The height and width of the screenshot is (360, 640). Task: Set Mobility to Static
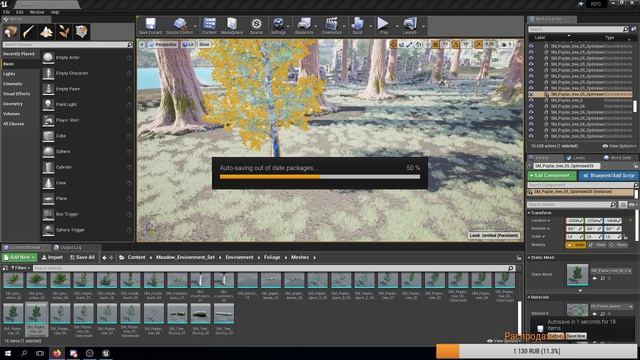[576, 245]
